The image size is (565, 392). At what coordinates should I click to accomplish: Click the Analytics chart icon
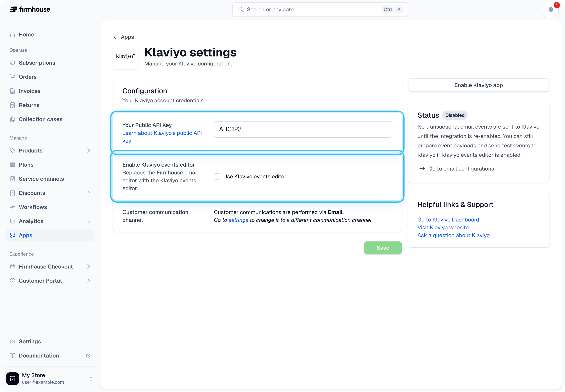[13, 221]
